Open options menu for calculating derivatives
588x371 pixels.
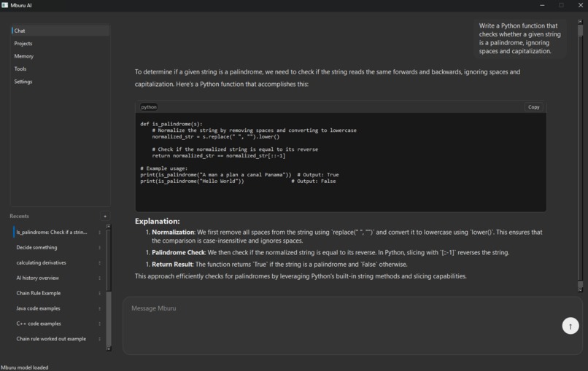(99, 262)
